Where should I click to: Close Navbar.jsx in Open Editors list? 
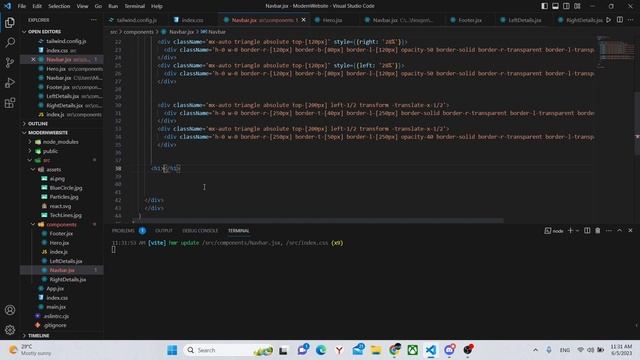(33, 60)
